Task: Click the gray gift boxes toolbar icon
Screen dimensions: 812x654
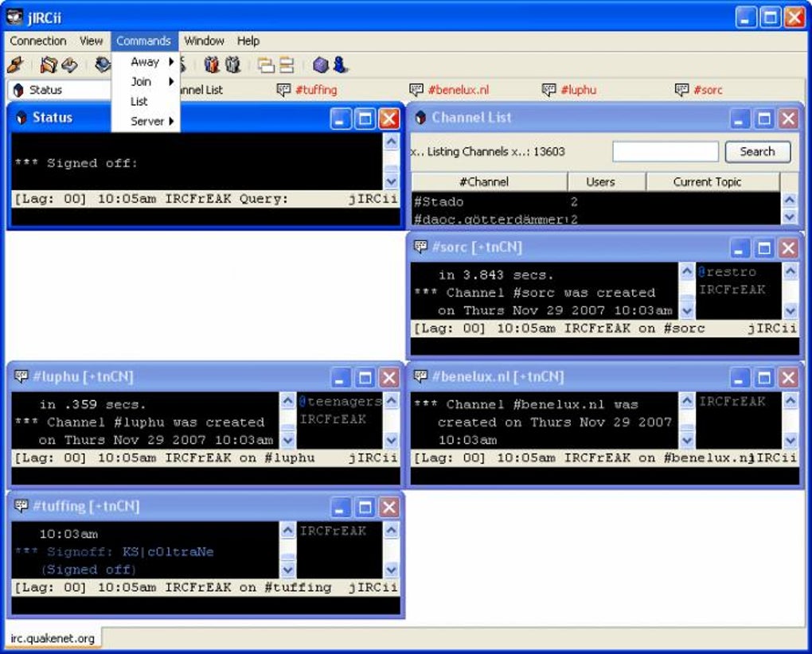Action: coord(233,64)
